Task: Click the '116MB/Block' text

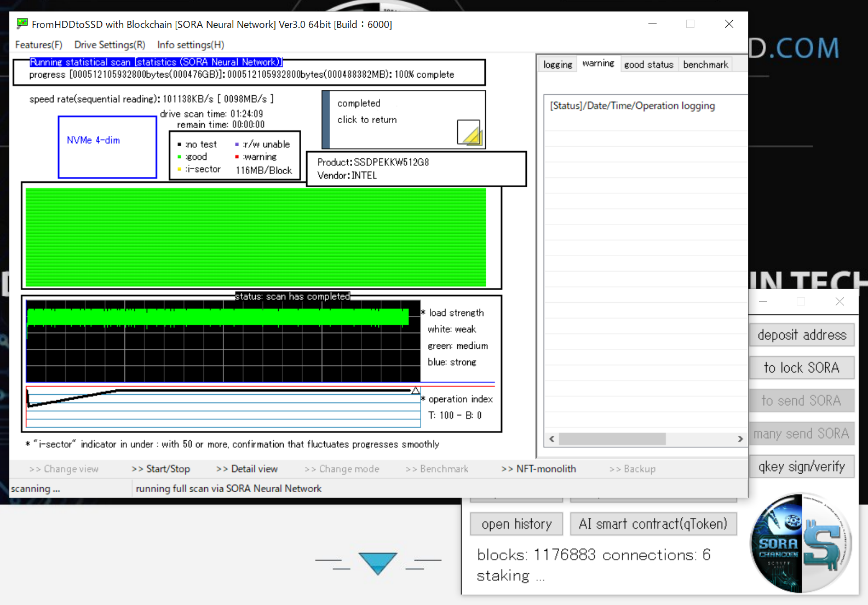Action: [x=264, y=171]
